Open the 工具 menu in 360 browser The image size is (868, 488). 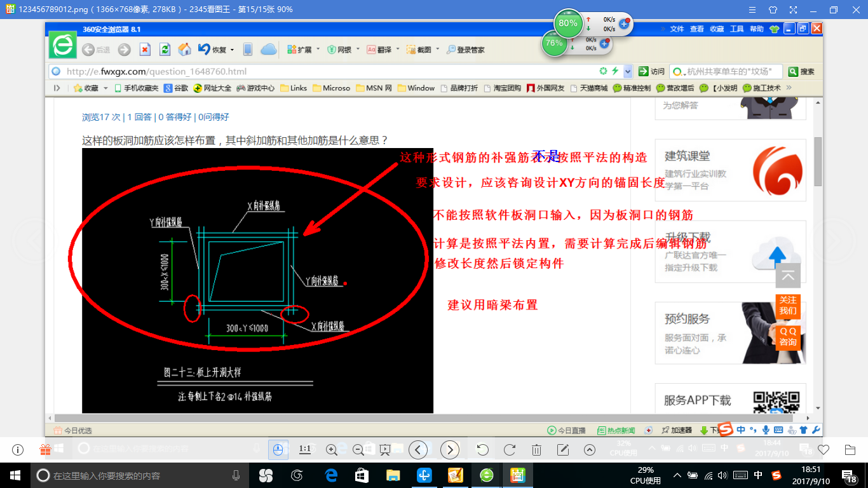736,29
